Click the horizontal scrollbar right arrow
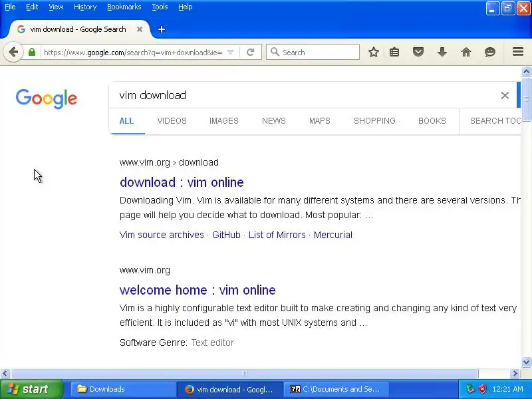Viewport: 532px width, 399px height. tap(515, 374)
